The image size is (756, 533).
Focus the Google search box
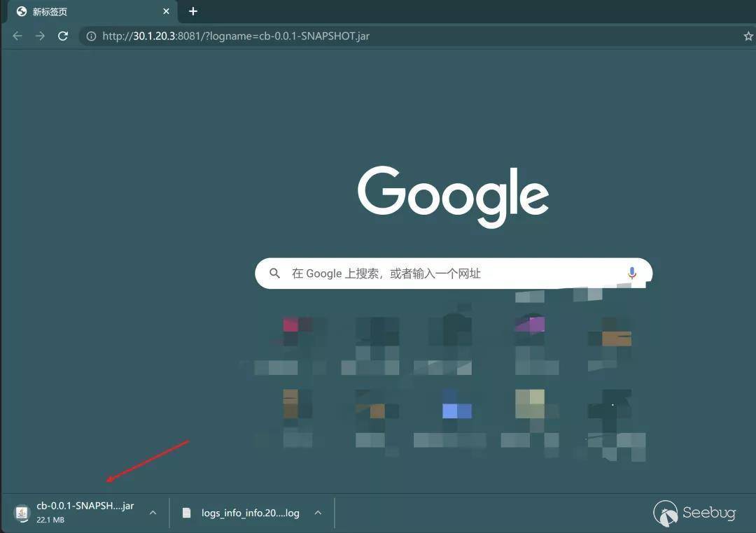pyautogui.click(x=453, y=273)
